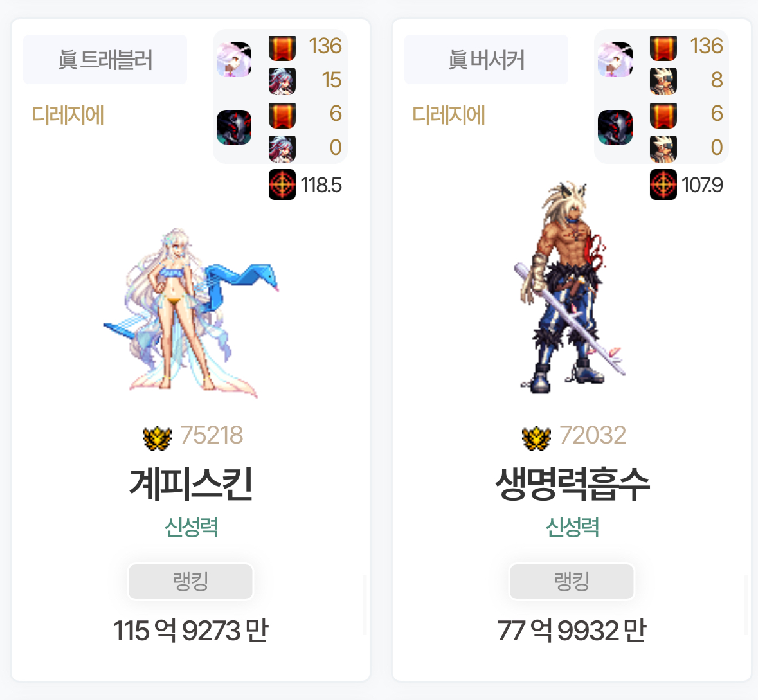Click the 디레지에 server link on right card
Image resolution: width=758 pixels, height=700 pixels.
point(449,116)
